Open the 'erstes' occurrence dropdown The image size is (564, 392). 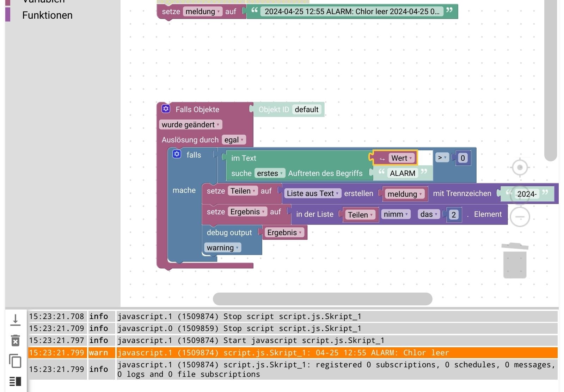[270, 173]
